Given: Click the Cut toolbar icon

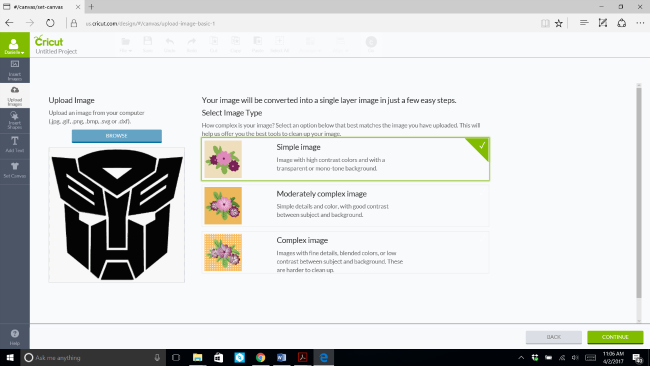Looking at the screenshot, I should coord(213,45).
